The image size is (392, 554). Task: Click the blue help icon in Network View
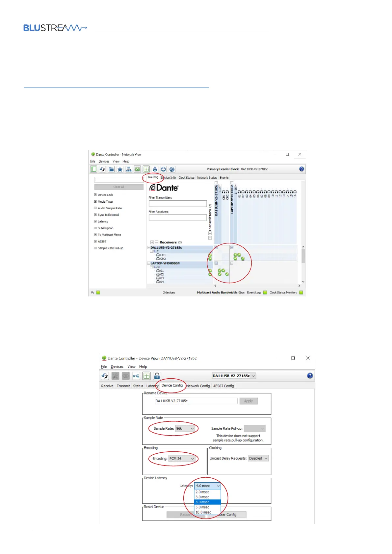click(301, 169)
